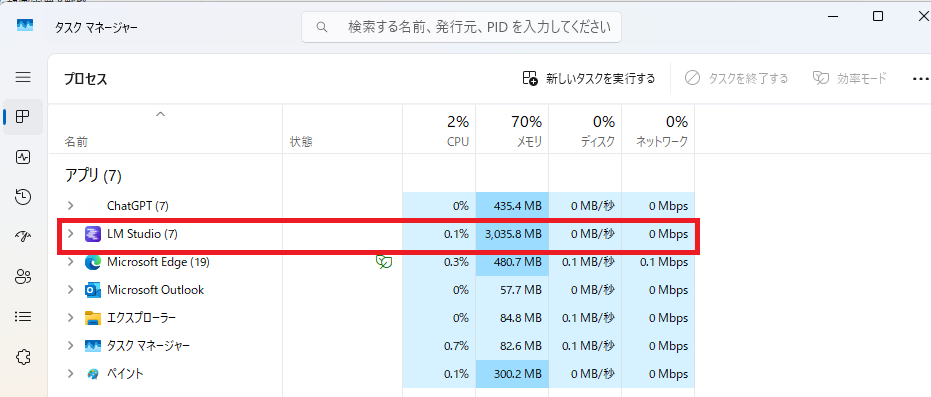Viewport: 931px width, 397px height.
Task: Click the 0.3% CPU cell
Action: 439,262
